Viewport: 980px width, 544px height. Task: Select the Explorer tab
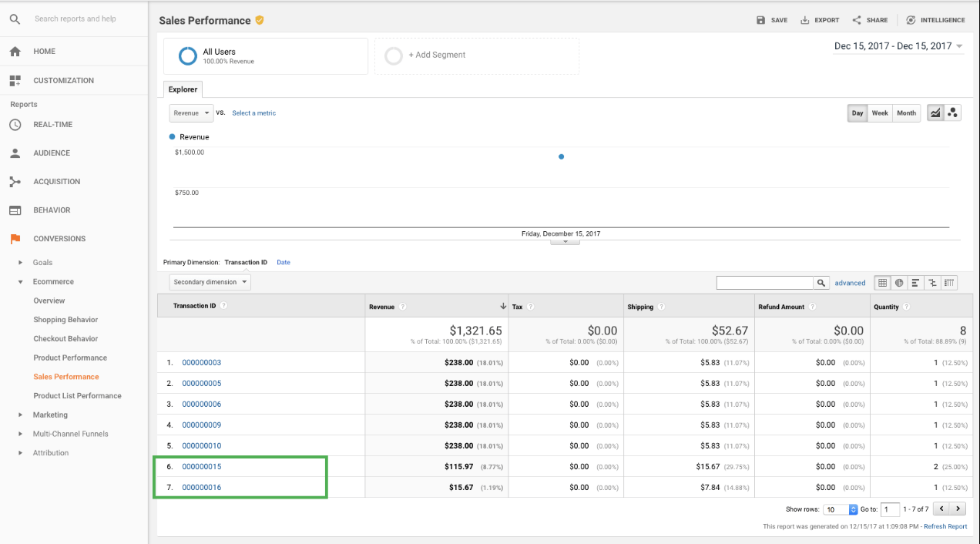tap(183, 89)
